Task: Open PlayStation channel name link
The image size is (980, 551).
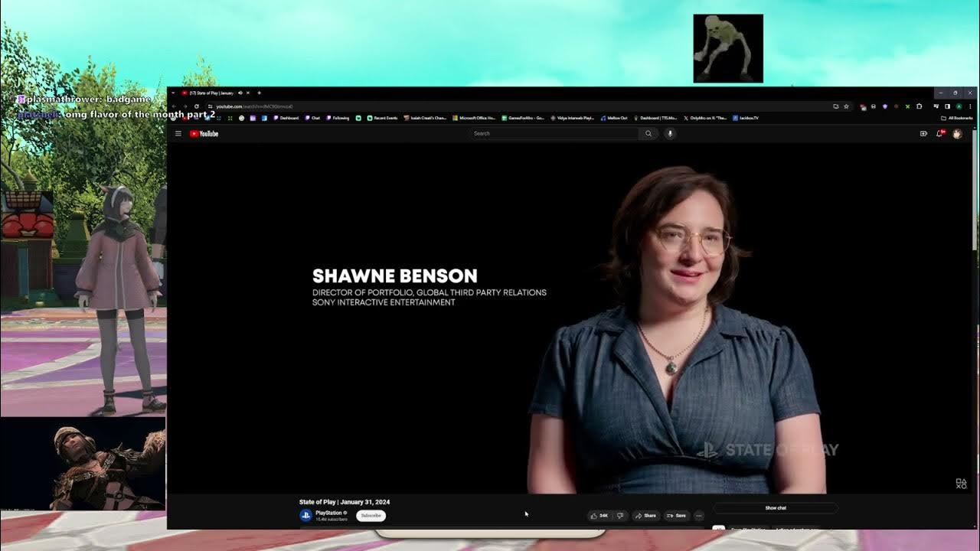Action: (328, 513)
